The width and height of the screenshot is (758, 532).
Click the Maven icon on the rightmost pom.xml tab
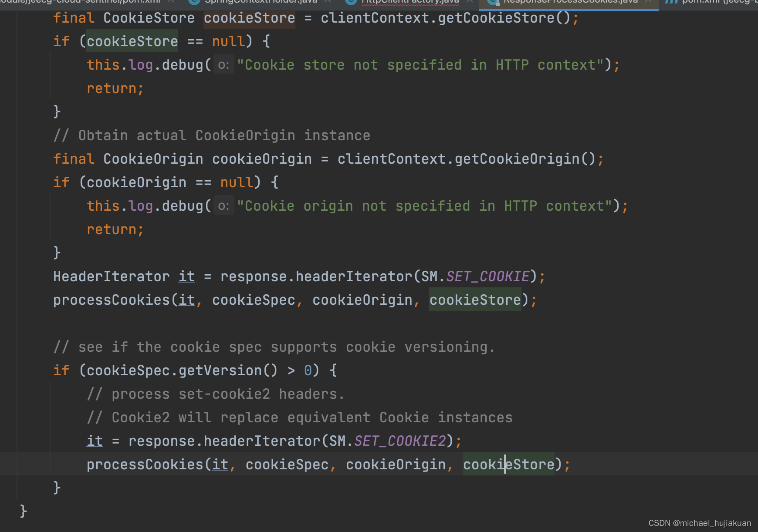[671, 2]
